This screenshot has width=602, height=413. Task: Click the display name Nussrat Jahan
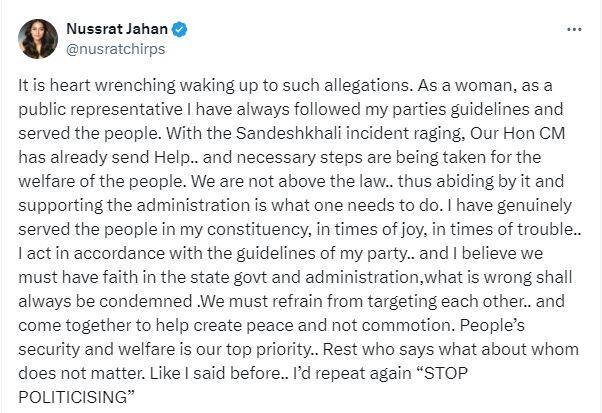point(114,28)
